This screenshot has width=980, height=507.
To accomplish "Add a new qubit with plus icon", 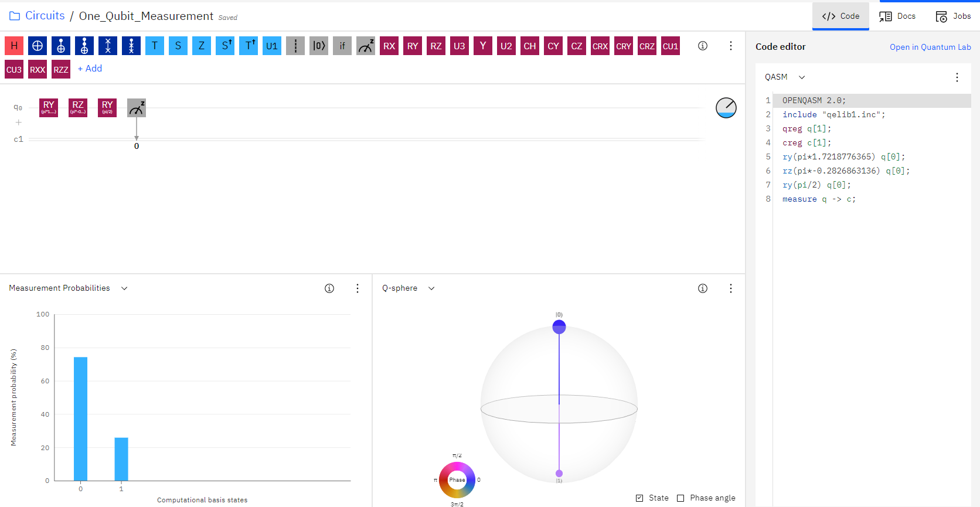I will [x=19, y=123].
